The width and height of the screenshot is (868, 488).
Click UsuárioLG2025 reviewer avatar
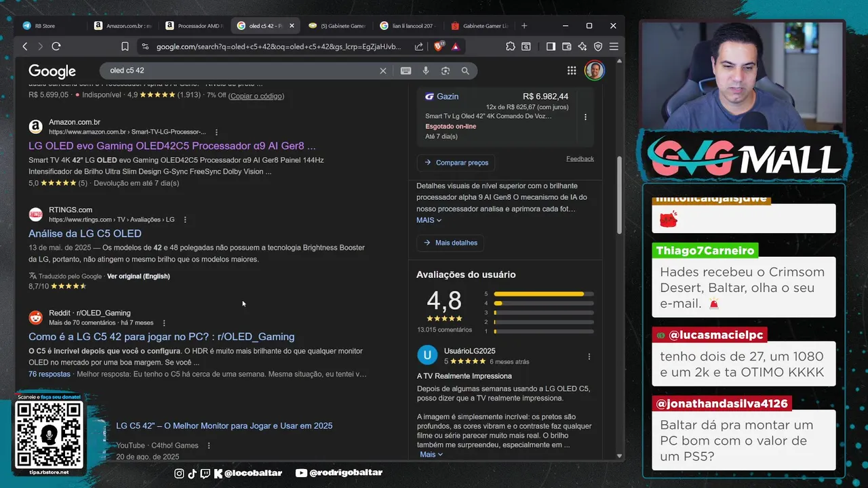point(427,355)
